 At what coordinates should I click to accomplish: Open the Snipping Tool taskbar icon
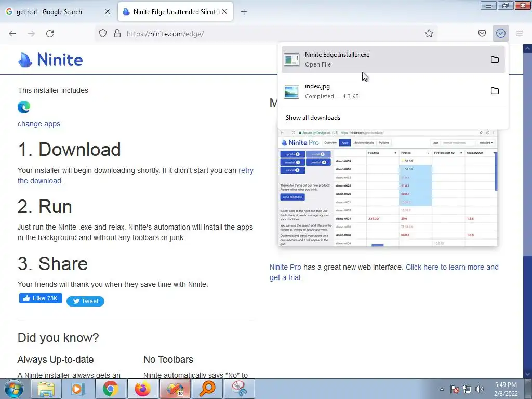(x=239, y=389)
